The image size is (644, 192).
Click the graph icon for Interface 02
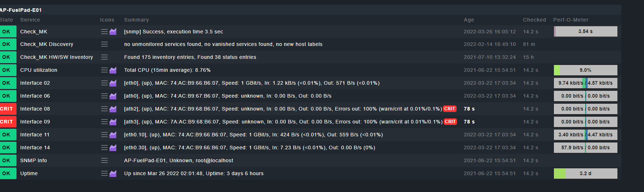(113, 83)
